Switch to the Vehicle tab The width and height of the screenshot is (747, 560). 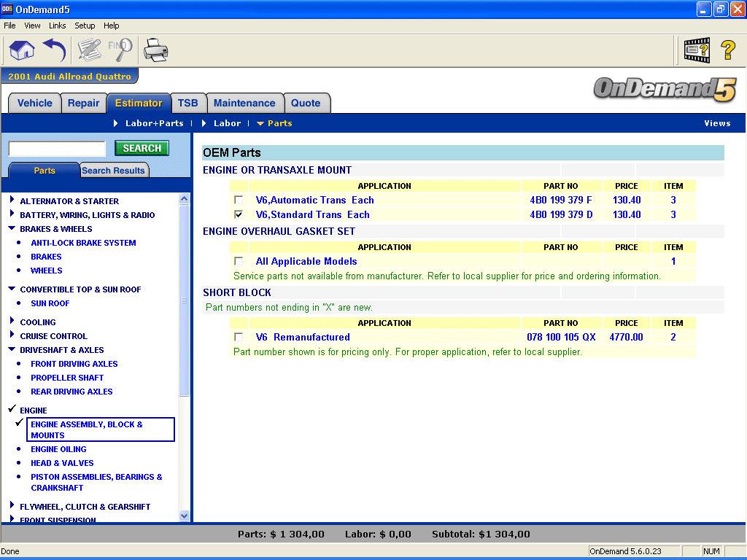[x=35, y=103]
